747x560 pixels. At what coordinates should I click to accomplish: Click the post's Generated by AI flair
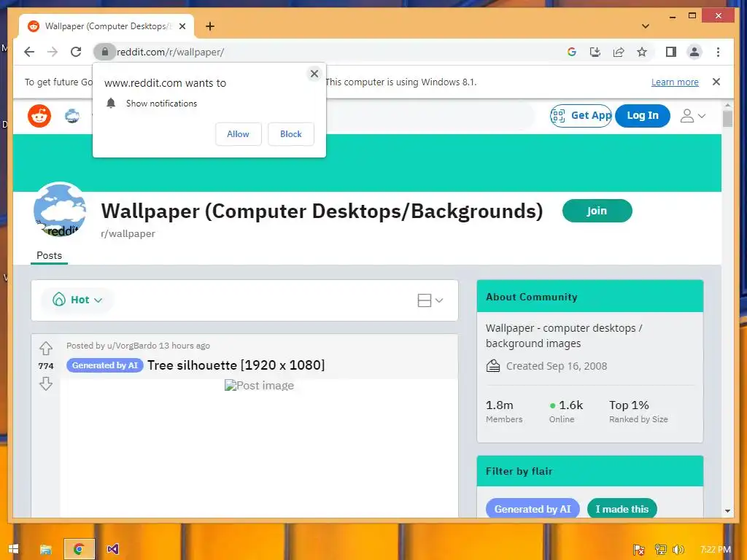coord(105,365)
